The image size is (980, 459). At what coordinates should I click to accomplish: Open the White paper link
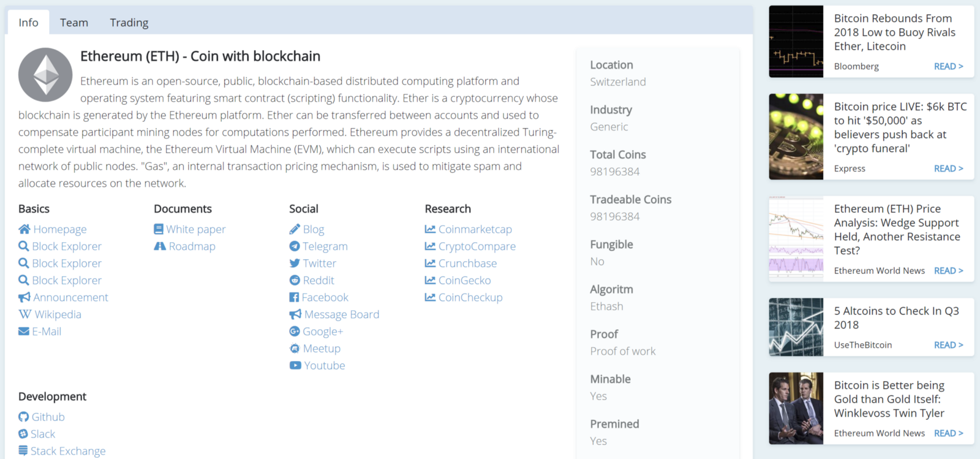196,229
